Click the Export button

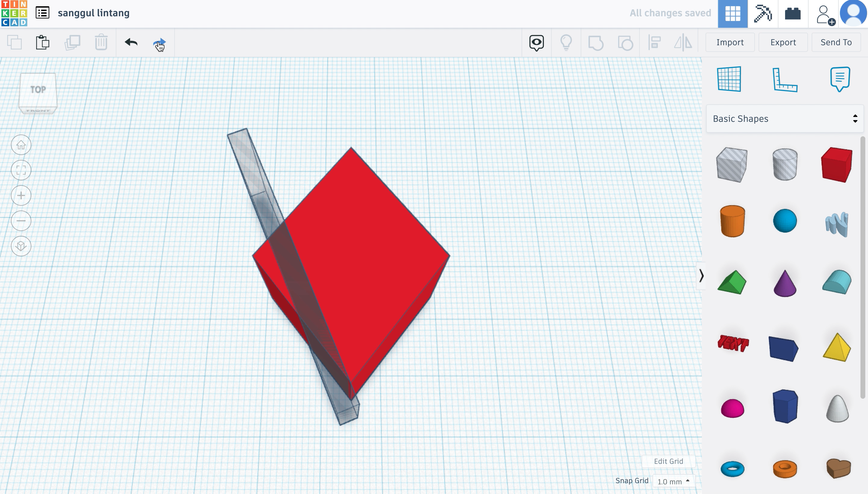[x=783, y=42]
